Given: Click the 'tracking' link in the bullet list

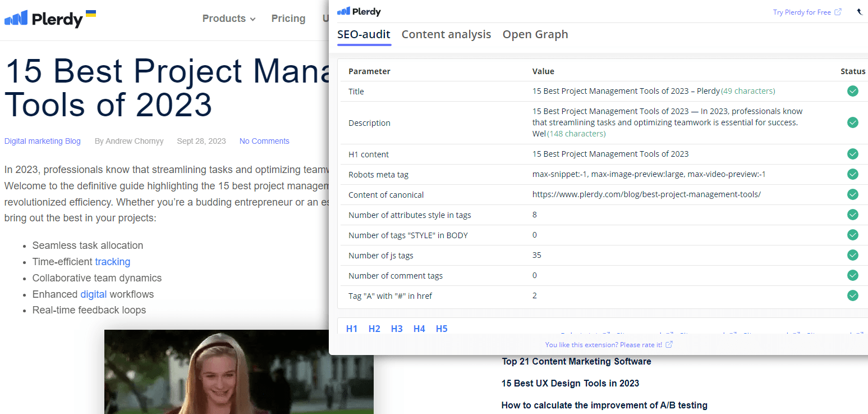Looking at the screenshot, I should tap(113, 262).
